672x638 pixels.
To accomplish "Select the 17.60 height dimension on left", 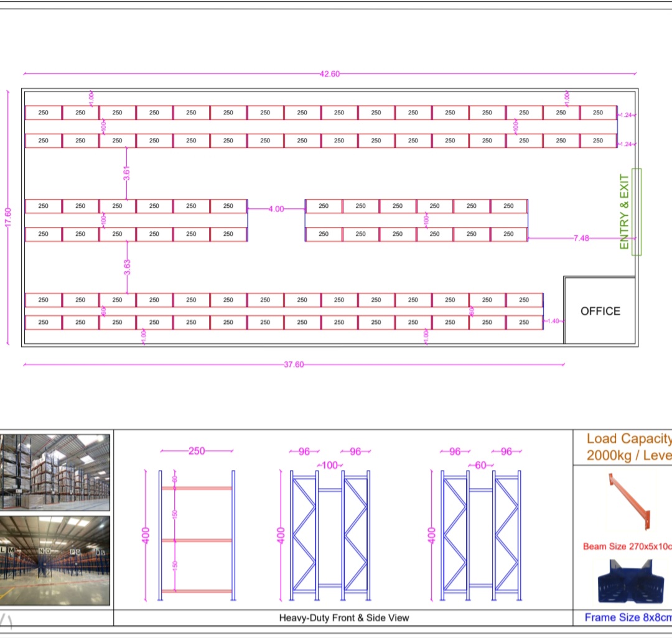I will [8, 217].
